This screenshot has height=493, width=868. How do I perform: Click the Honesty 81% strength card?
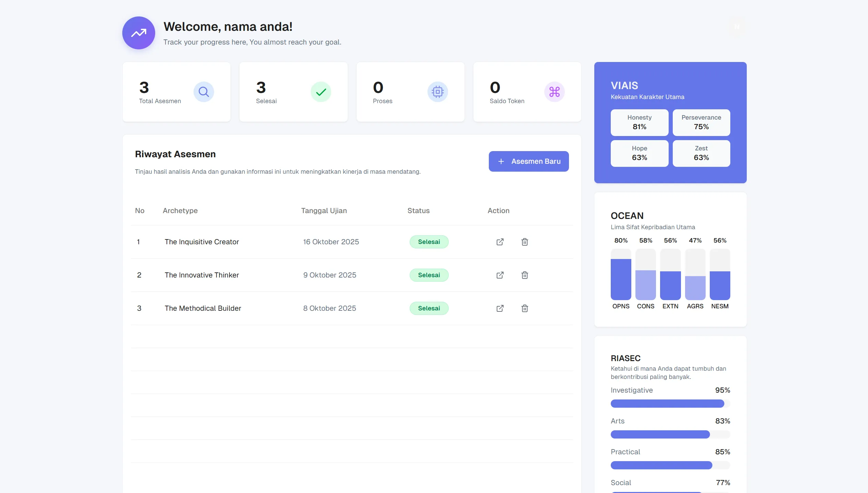click(639, 122)
